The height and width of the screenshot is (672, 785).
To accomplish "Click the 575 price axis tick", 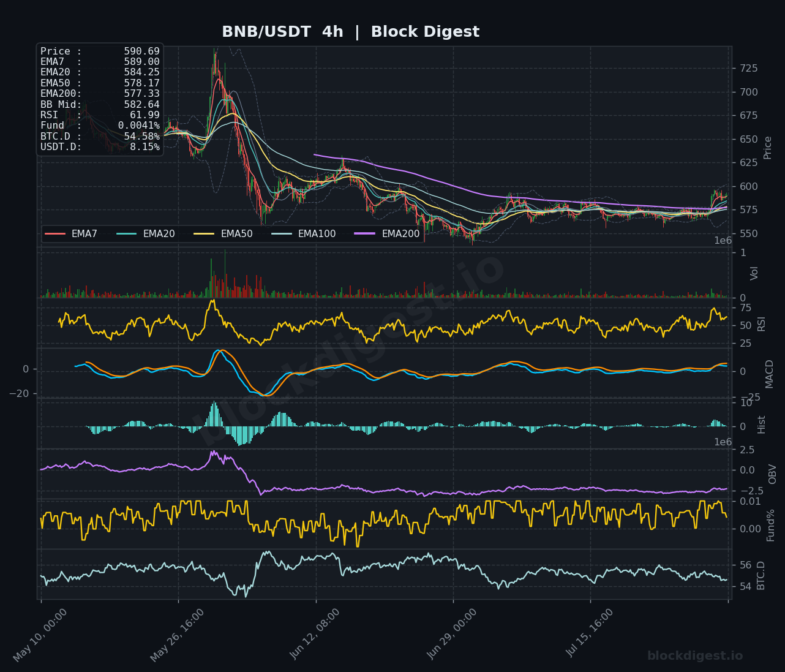I will [749, 210].
